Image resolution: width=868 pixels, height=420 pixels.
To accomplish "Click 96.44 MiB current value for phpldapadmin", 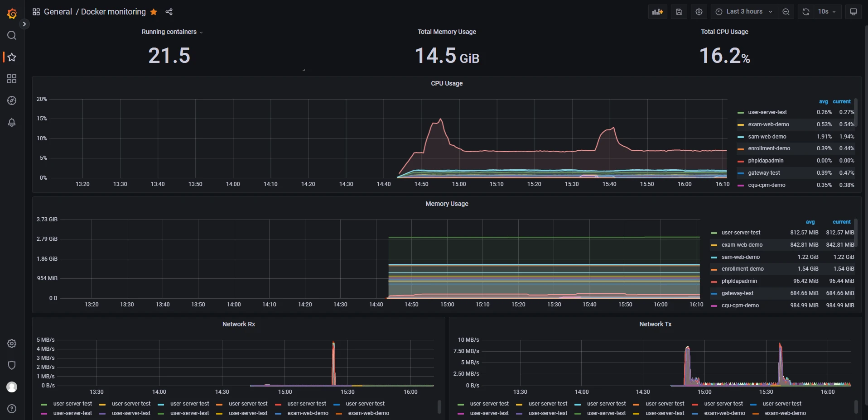I will [841, 281].
